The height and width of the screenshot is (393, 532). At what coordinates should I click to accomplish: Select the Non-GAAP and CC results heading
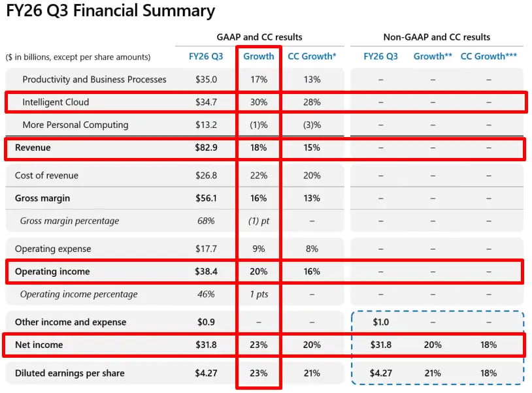437,37
